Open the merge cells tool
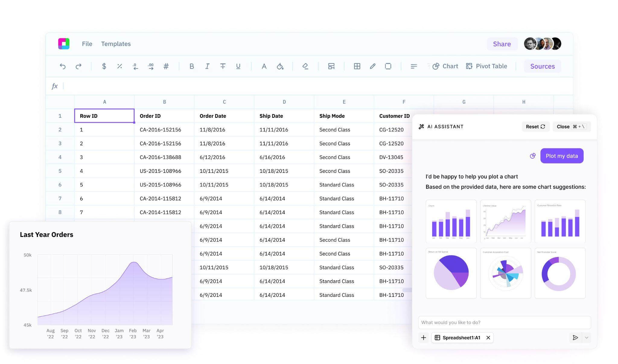The height and width of the screenshot is (364, 618). click(331, 66)
